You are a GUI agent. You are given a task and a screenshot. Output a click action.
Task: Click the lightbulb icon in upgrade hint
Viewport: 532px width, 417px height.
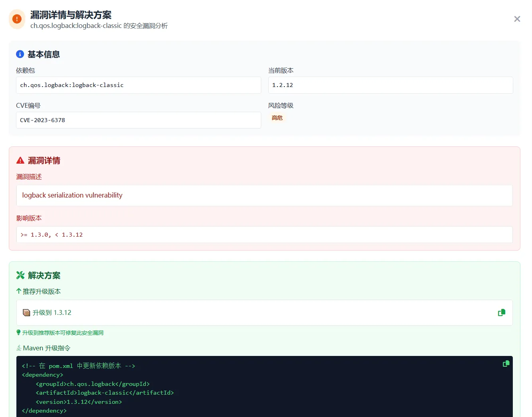(x=18, y=332)
